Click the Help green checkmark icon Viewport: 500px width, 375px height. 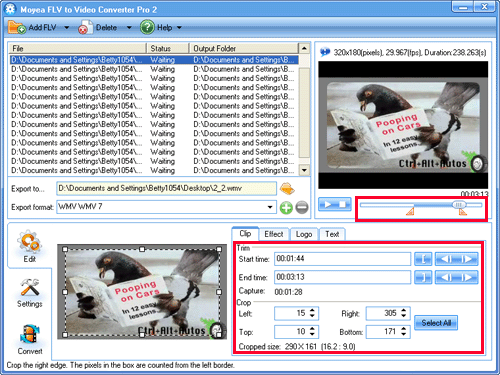[x=147, y=27]
